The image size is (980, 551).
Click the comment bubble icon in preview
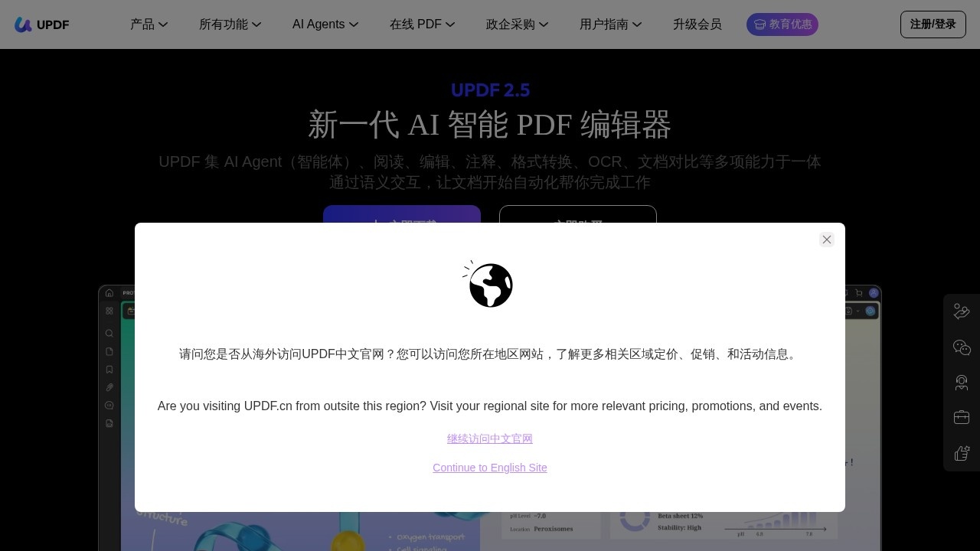point(109,405)
